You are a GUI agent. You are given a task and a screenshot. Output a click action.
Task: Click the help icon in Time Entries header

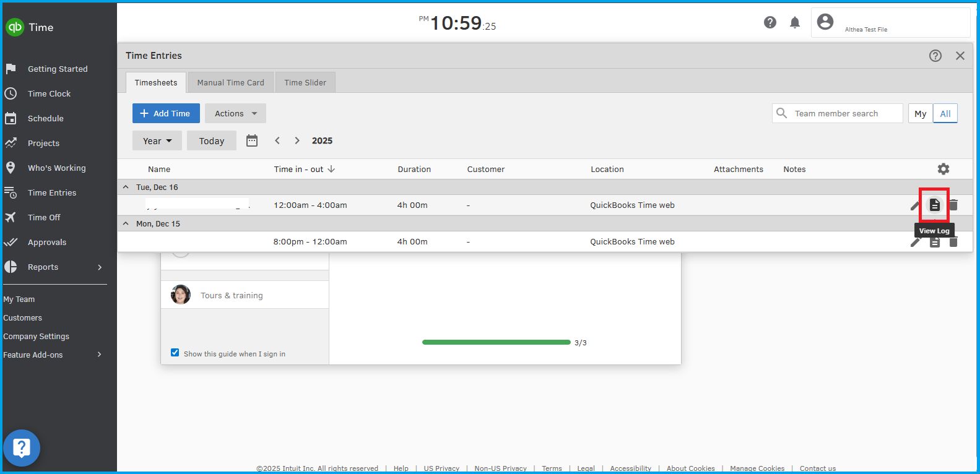click(935, 56)
